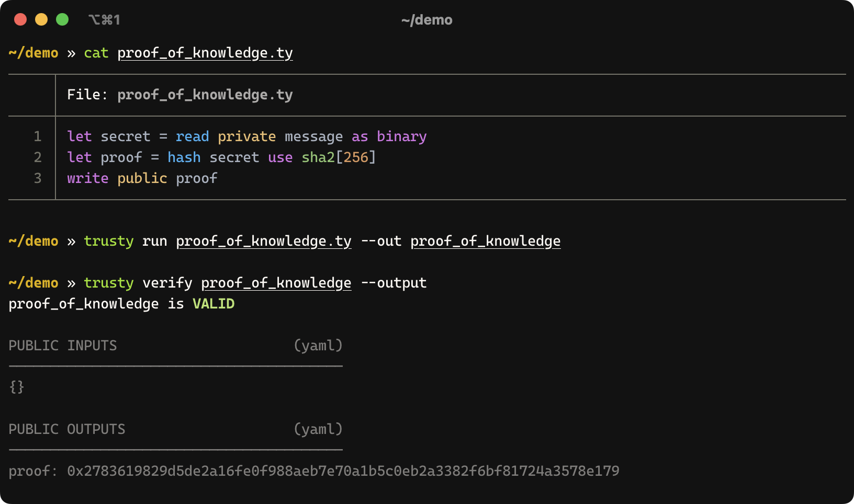Click the 'File: proof_of_knowledge.ty' header
854x504 pixels.
point(180,95)
